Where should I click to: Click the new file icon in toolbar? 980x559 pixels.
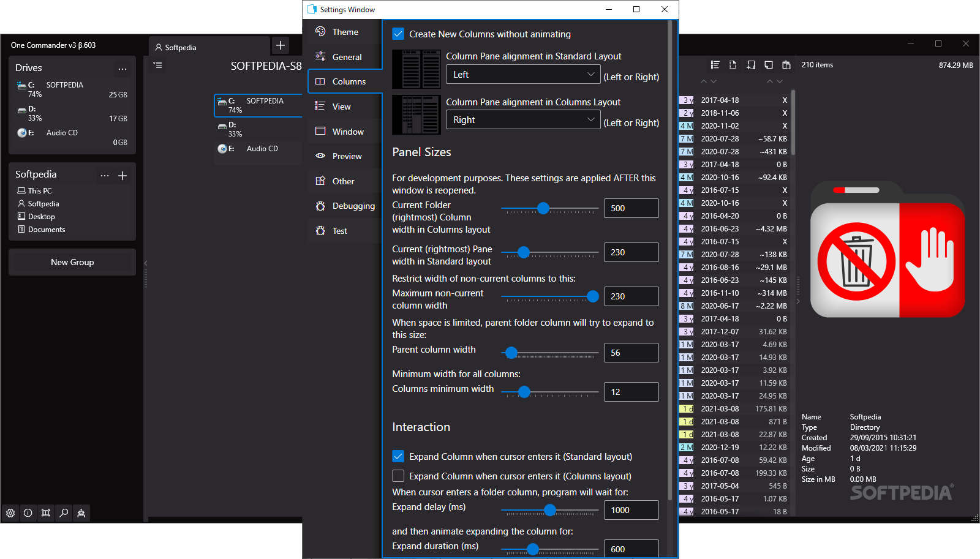point(733,65)
